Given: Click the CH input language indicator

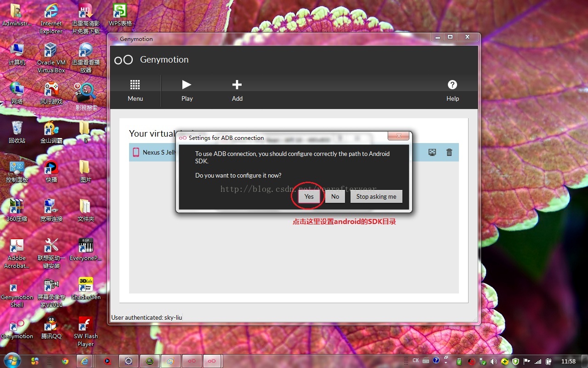Looking at the screenshot, I should click(x=416, y=361).
